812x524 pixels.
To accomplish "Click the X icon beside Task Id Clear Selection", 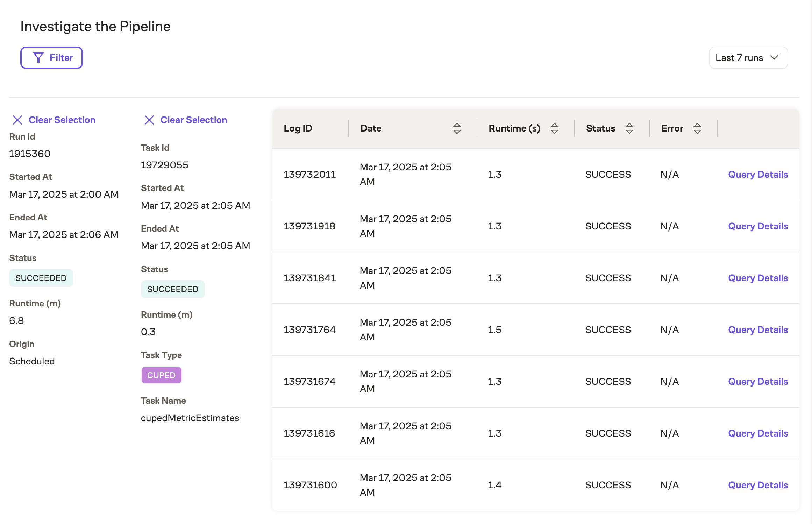I will tap(149, 120).
